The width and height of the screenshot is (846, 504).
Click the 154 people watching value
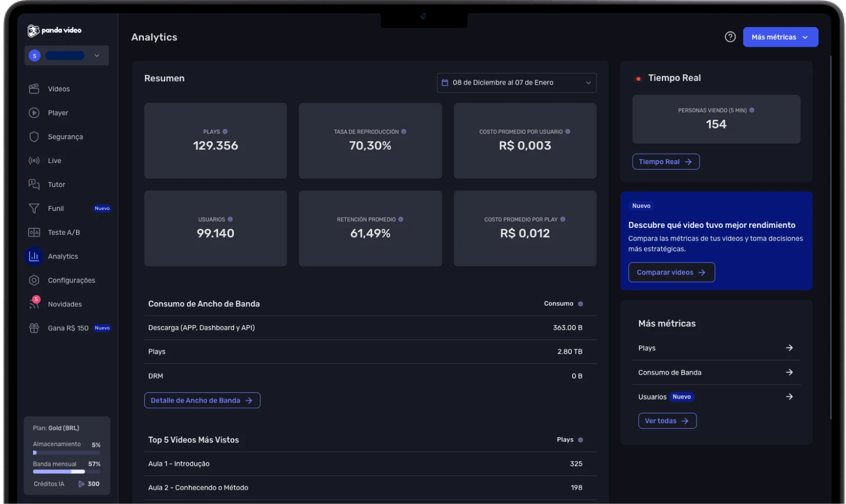pos(716,124)
